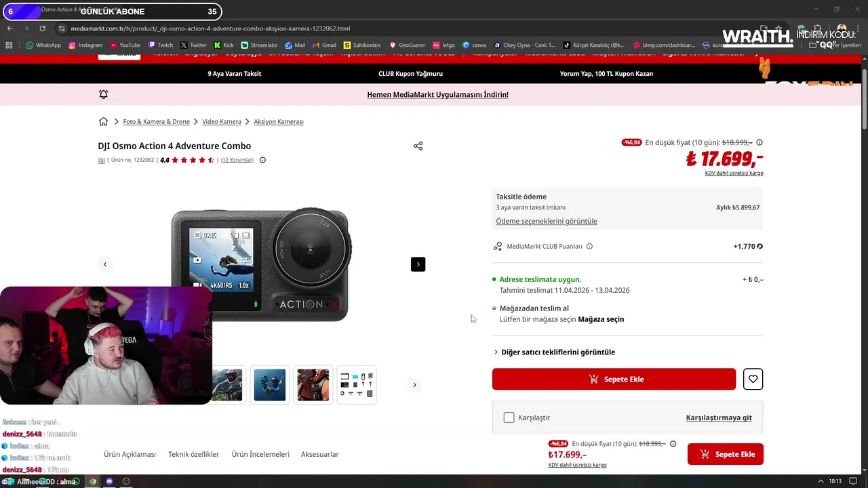This screenshot has height=488, width=868.
Task: Open the Sahibinden bookmark
Action: [x=362, y=45]
